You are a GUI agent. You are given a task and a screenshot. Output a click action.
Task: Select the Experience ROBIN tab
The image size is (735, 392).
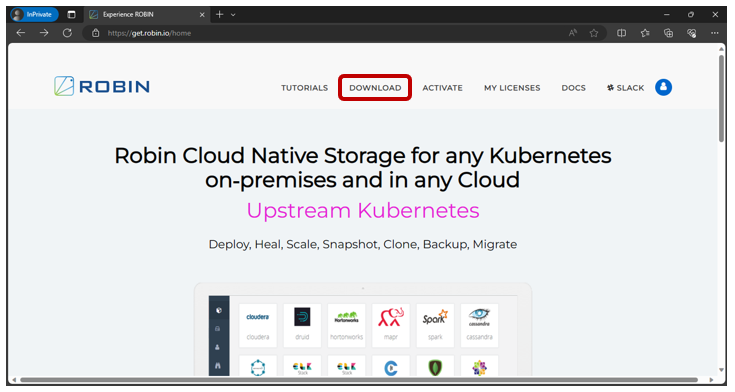click(147, 15)
